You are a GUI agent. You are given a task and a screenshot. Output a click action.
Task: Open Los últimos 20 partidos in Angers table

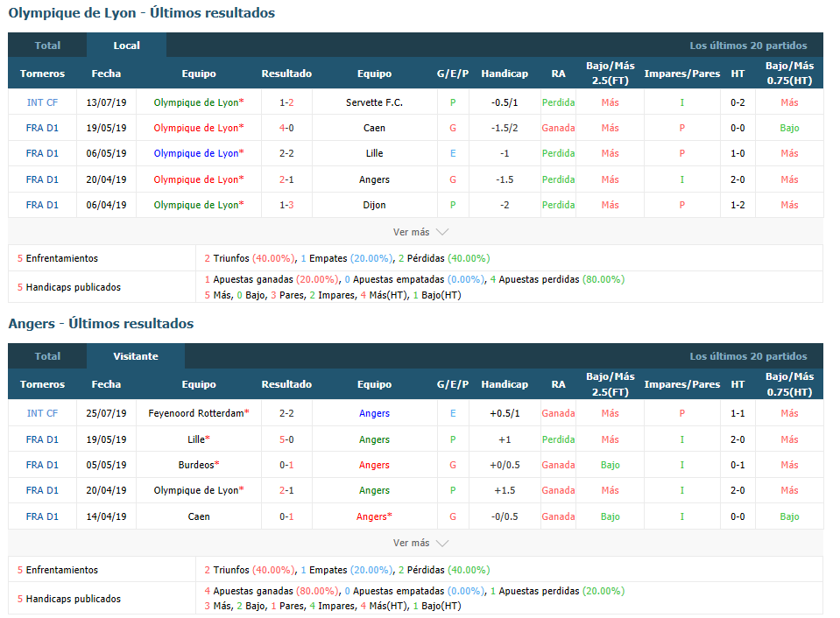[748, 356]
